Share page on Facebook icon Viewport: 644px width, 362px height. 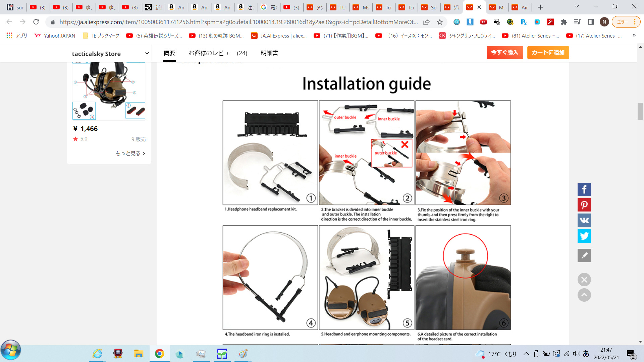point(584,189)
